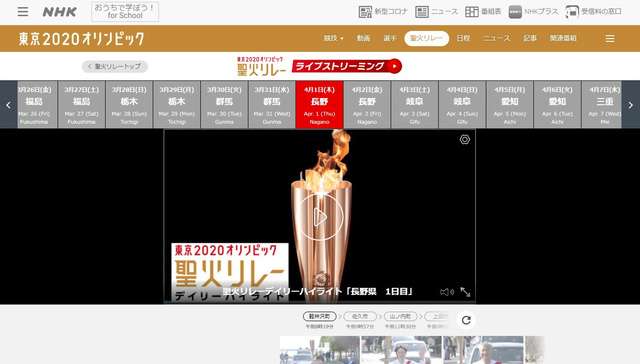Select the 山ノ内町 location pill

(x=400, y=316)
